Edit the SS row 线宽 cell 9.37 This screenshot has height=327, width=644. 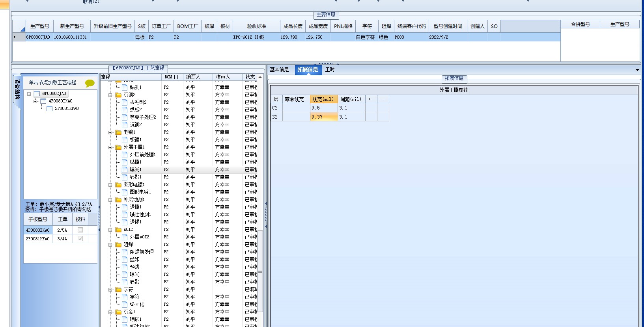[x=324, y=117]
